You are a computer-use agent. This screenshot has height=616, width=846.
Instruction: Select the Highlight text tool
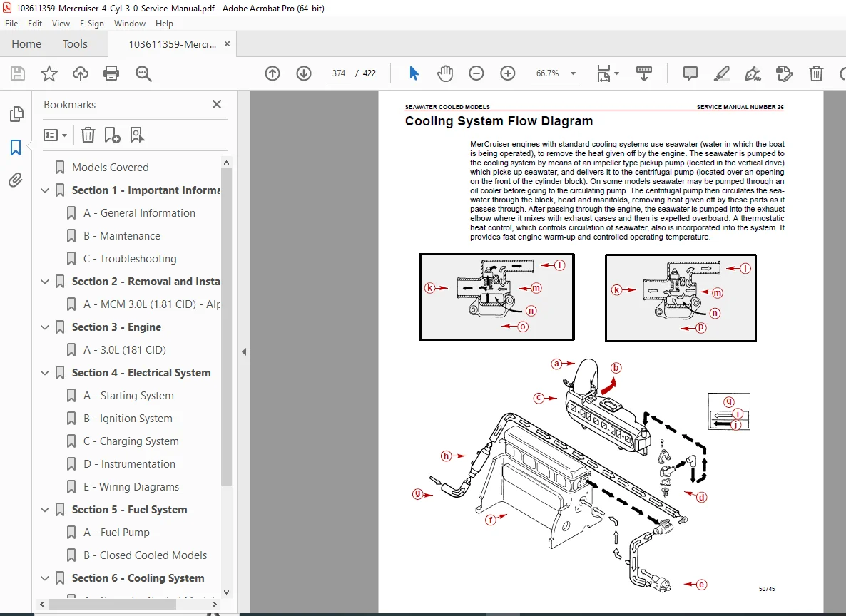coord(721,73)
